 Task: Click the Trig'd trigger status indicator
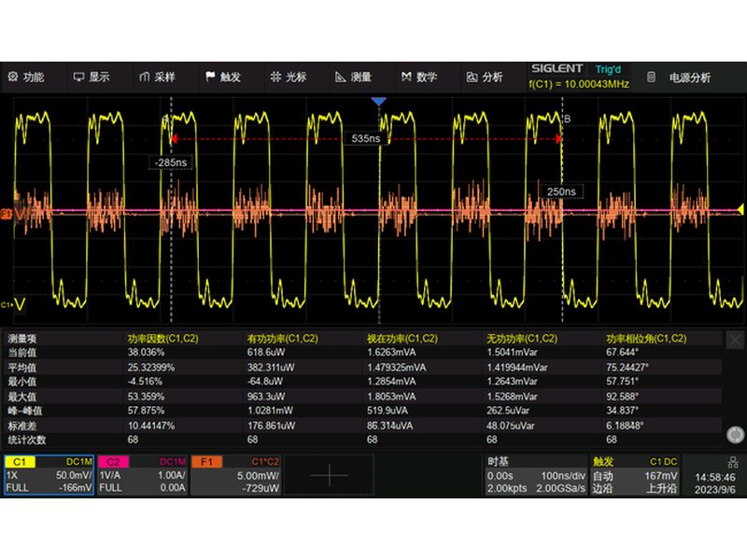click(x=608, y=69)
